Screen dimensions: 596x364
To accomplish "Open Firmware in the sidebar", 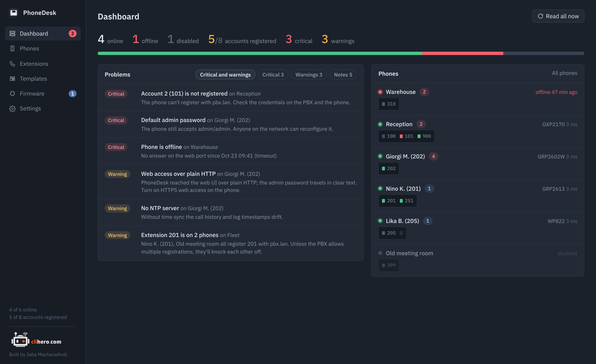I will click(x=43, y=93).
